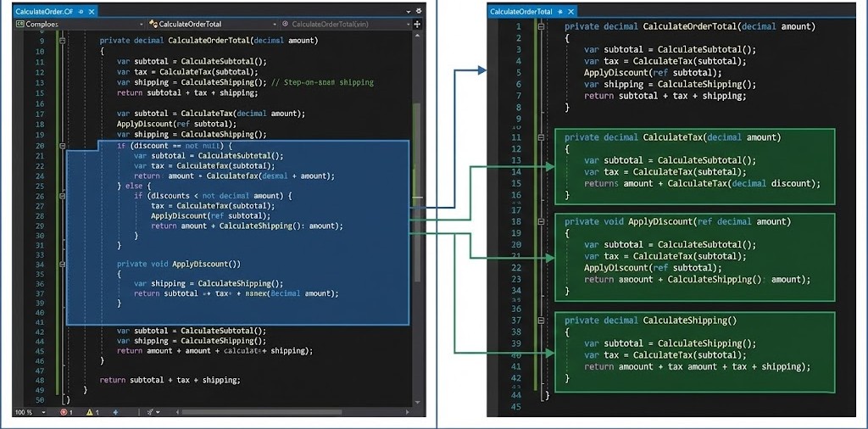Click the error count indicator in status bar

tap(65, 412)
